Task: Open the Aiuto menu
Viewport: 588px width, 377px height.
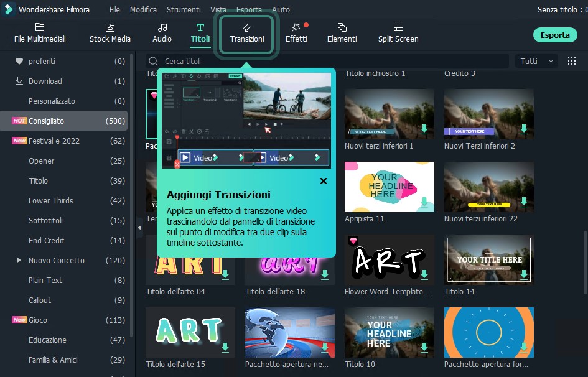Action: (281, 10)
